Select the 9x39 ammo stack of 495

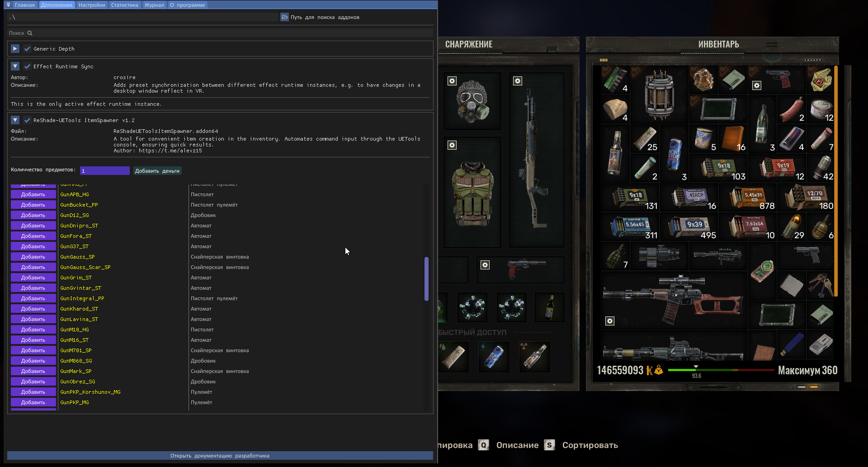coord(689,226)
